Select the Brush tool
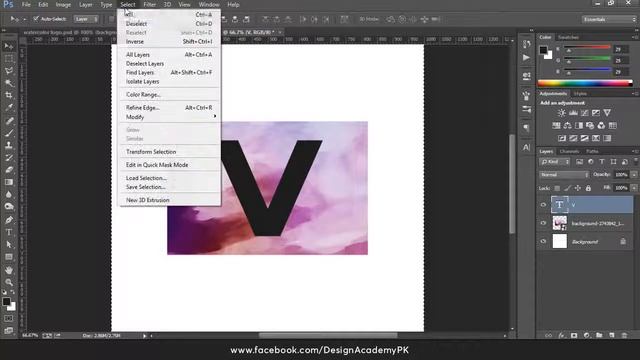Image resolution: width=640 pixels, height=360 pixels. click(9, 133)
